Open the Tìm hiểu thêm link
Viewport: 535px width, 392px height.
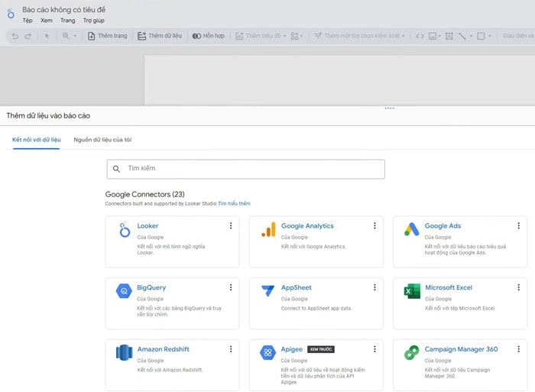click(x=234, y=204)
